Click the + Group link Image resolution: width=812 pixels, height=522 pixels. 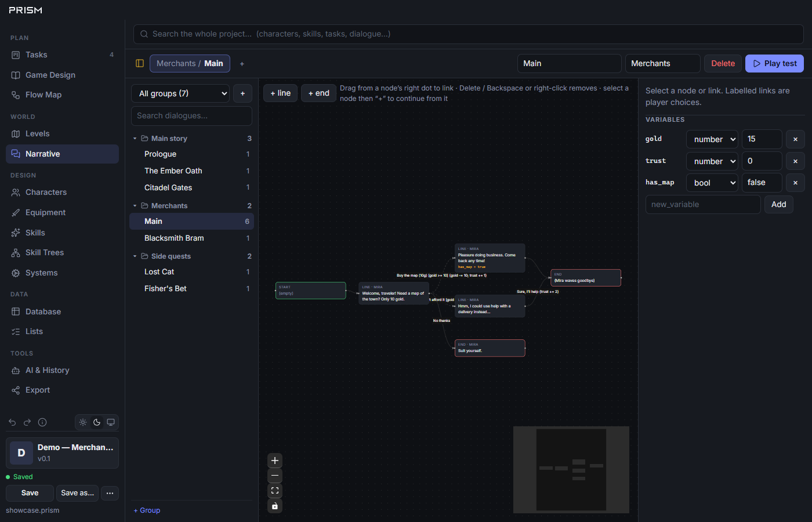coord(147,510)
